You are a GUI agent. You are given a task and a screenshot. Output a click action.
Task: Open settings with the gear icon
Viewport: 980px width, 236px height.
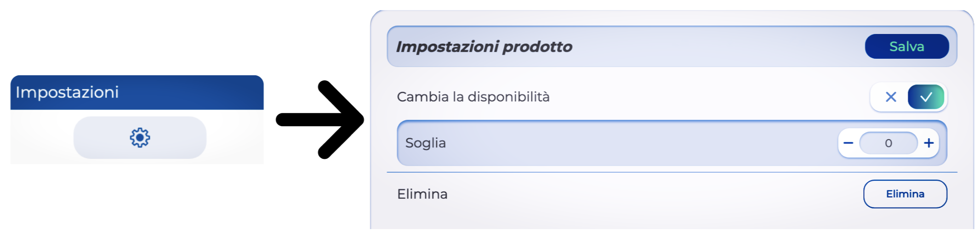pos(140,137)
